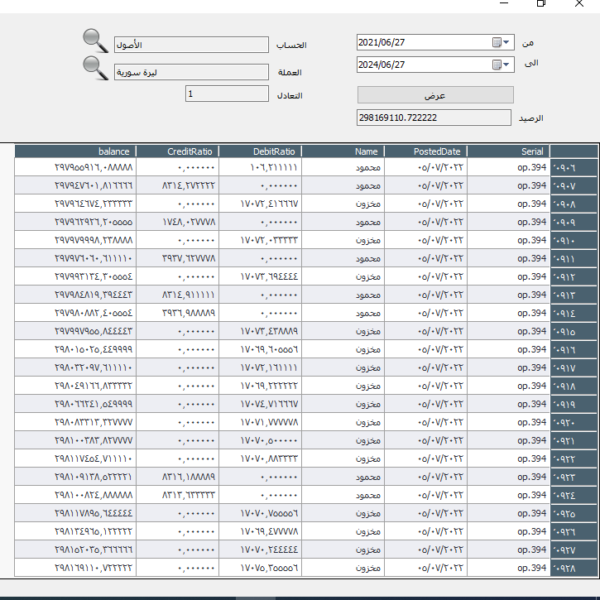The image size is (600, 600).
Task: Click CreditRatio cell ٣٩٣٧,٦٢٧٧٧٨
Action: coord(178,258)
